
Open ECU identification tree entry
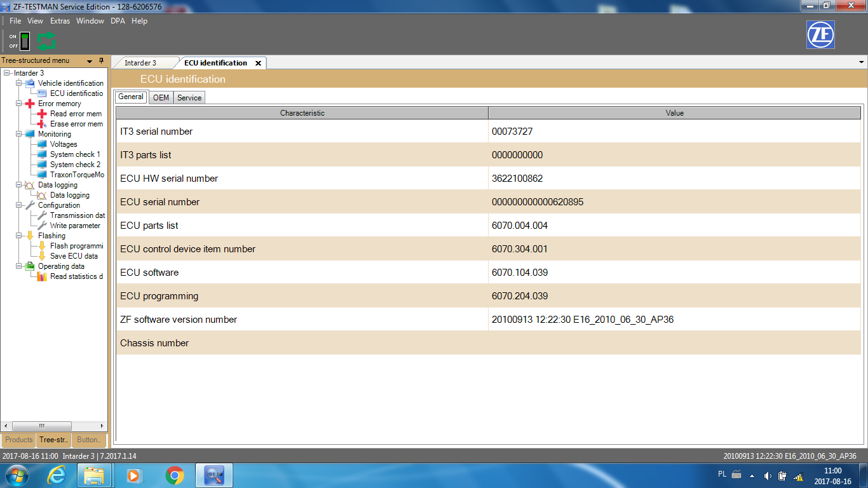76,93
